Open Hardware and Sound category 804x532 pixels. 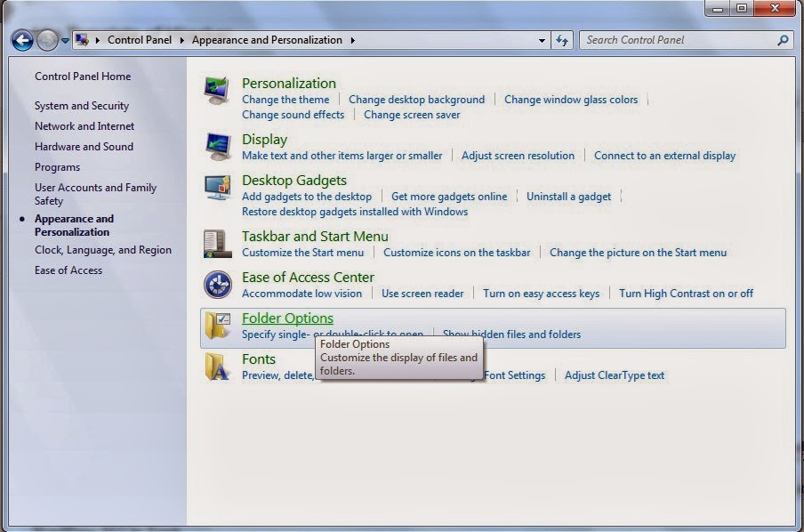84,147
